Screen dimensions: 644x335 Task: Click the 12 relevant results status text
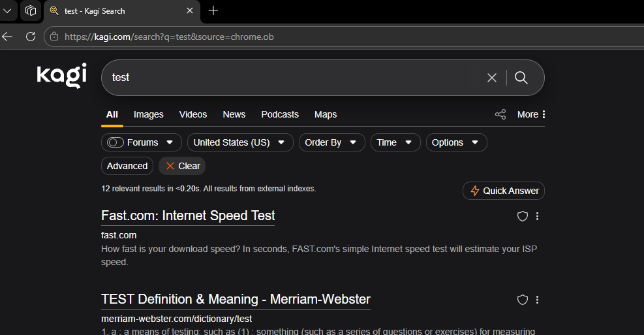click(209, 189)
